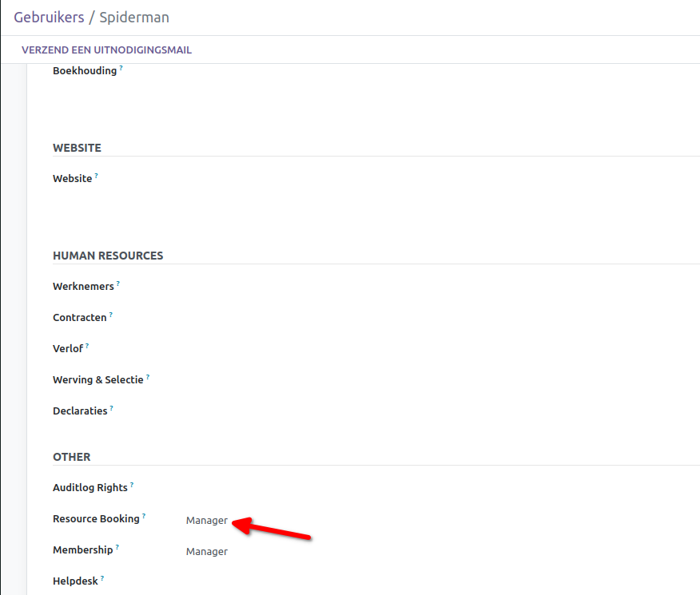The image size is (700, 595).
Task: Click the Membership help question mark
Action: tap(117, 547)
